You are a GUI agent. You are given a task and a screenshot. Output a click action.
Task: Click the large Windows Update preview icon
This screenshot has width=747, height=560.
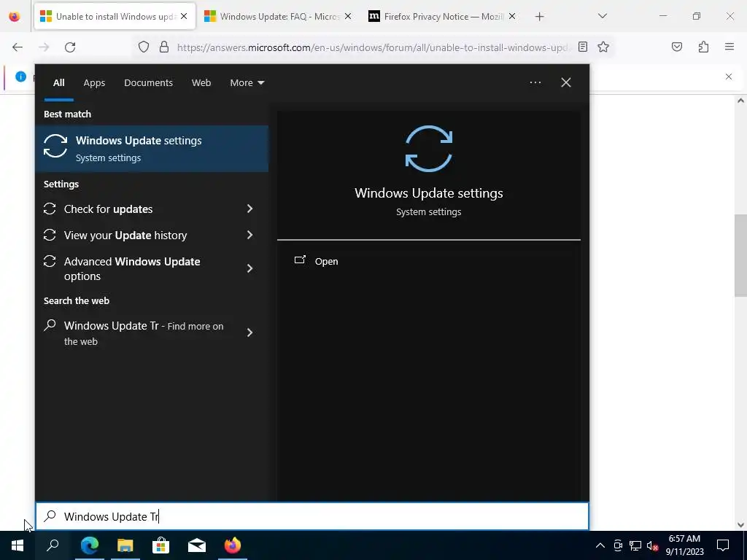point(429,149)
